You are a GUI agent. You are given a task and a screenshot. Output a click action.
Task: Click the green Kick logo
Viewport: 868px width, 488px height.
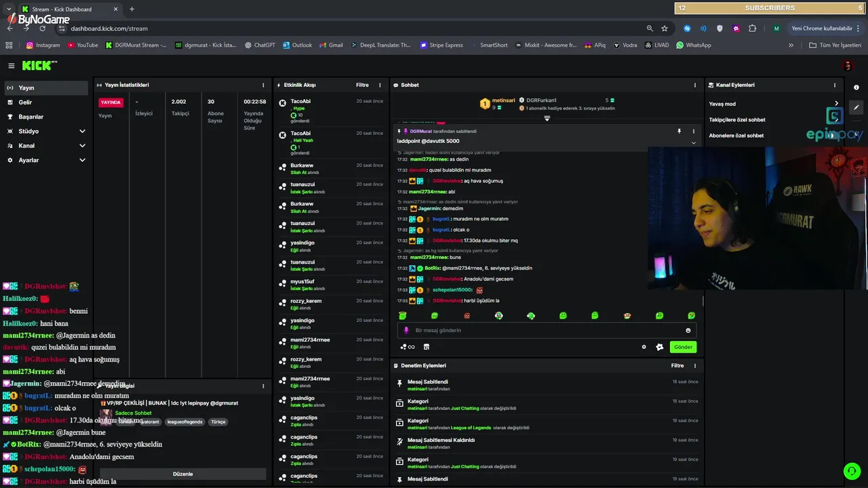(x=39, y=66)
